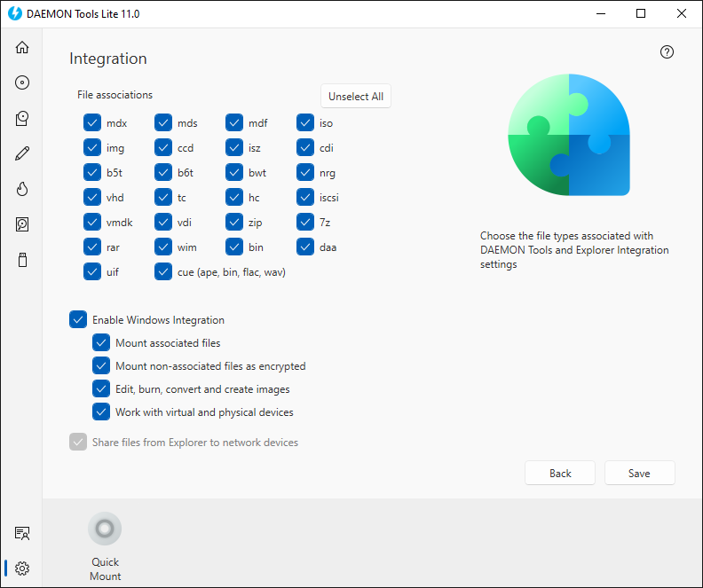The image size is (703, 588).
Task: Toggle the isz checkbox
Action: [x=234, y=147]
